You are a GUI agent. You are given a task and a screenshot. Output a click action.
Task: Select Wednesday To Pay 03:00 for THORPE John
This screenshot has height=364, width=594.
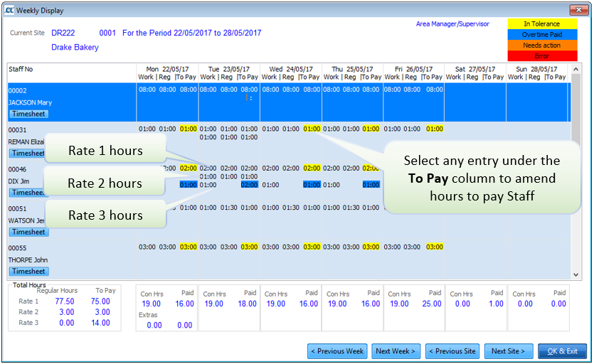point(312,247)
